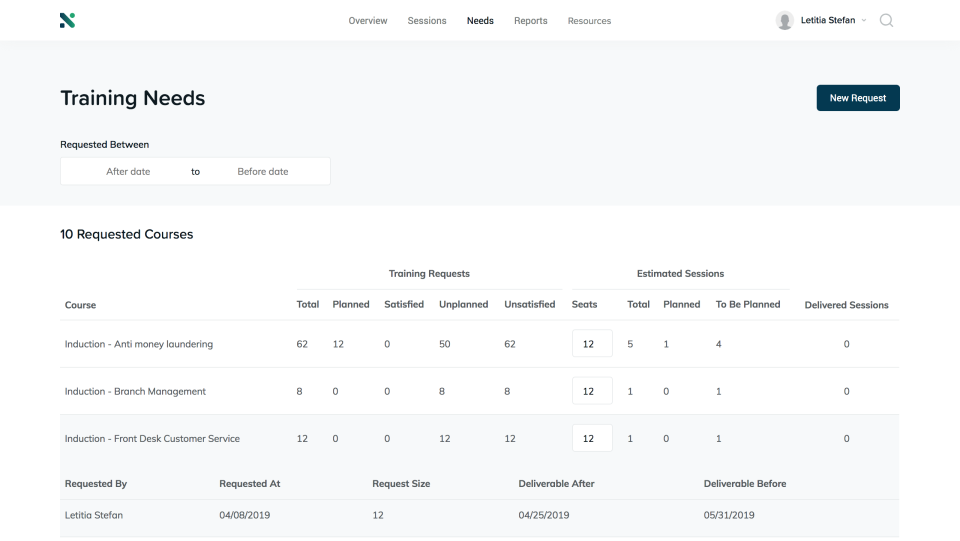
Task: Edit the Seats field for Branch Management
Action: (x=591, y=392)
